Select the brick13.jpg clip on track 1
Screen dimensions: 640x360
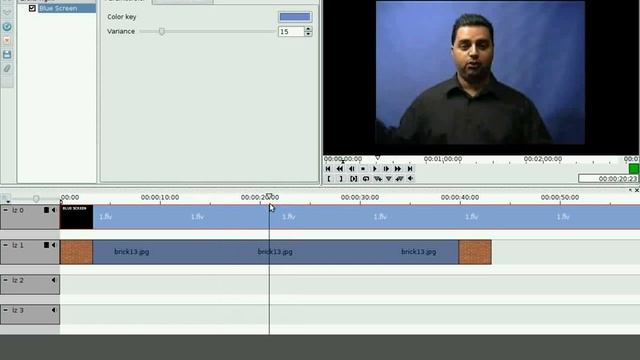pyautogui.click(x=276, y=252)
